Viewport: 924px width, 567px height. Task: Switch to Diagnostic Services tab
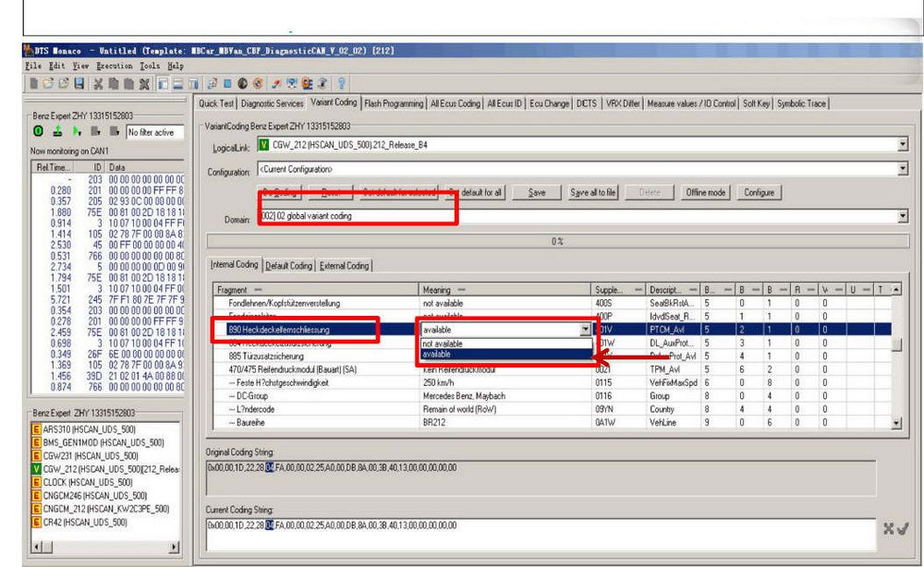pos(272,103)
